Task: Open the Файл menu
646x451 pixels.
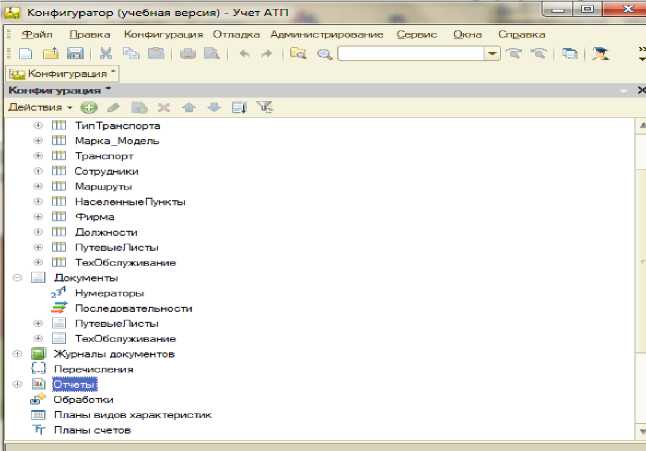Action: point(37,35)
